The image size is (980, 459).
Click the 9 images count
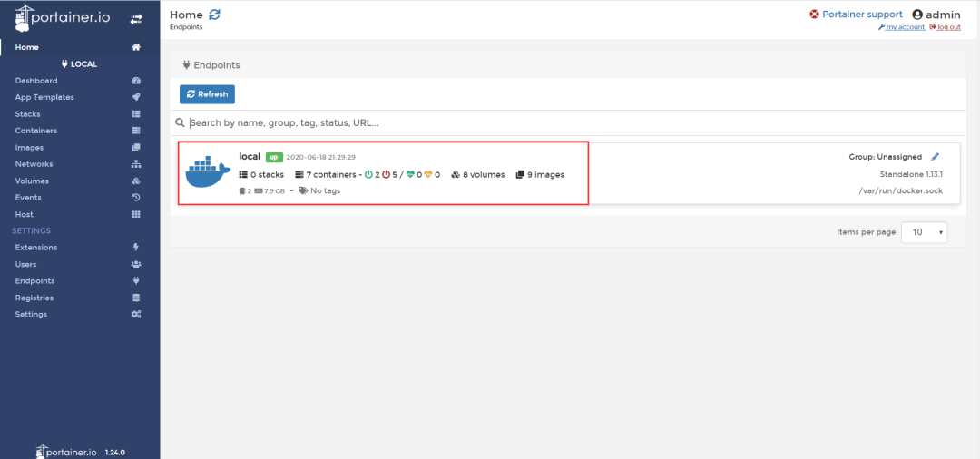coord(540,175)
